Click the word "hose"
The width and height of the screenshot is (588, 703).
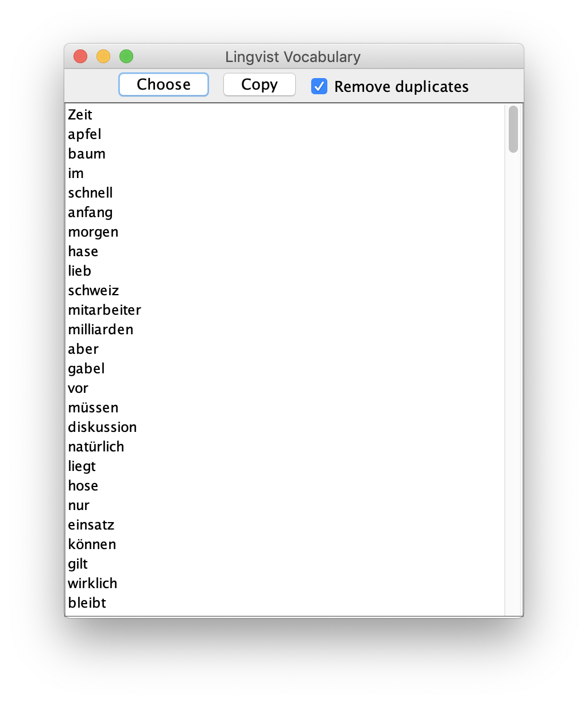(83, 486)
